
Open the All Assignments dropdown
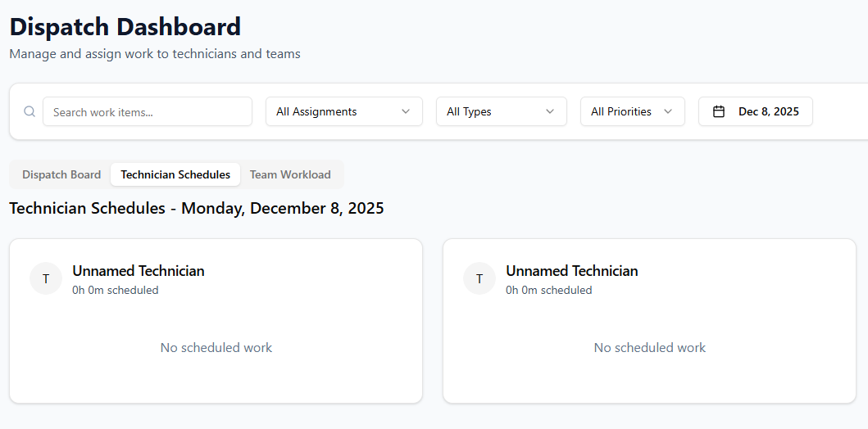point(344,111)
